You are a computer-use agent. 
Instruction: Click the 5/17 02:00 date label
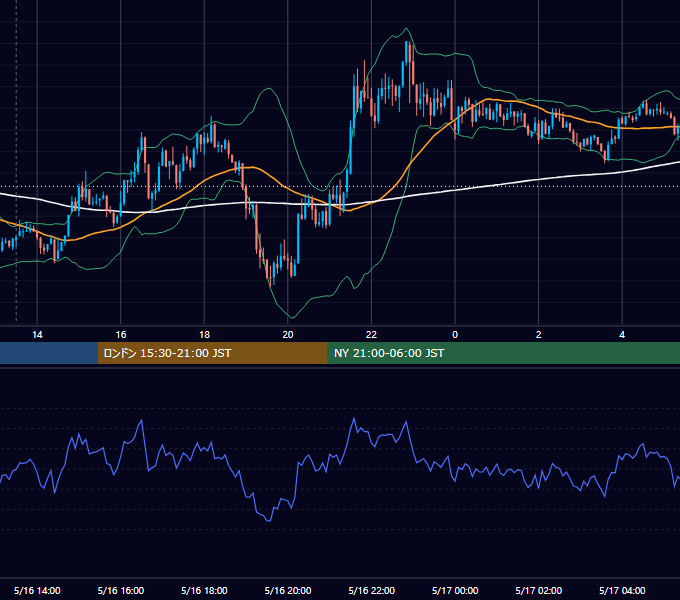coord(539,590)
